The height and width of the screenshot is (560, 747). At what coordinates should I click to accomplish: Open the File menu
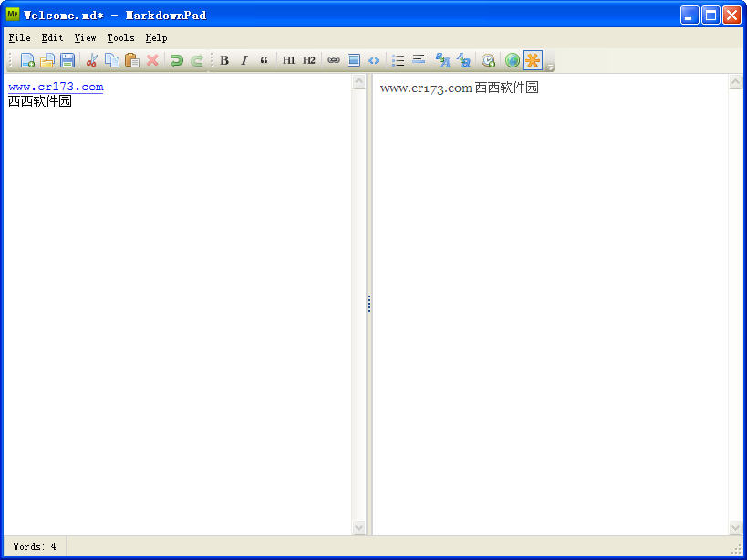click(x=19, y=37)
